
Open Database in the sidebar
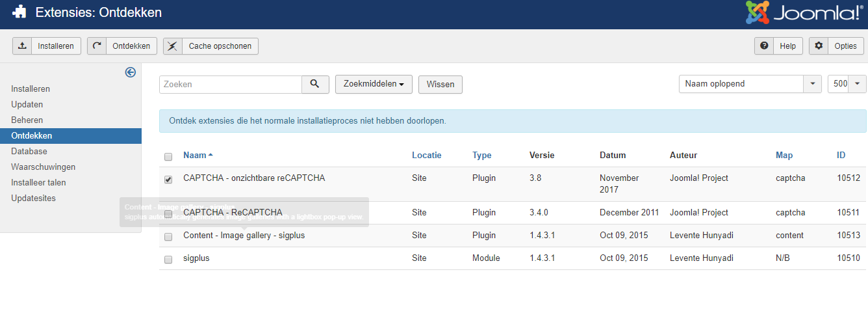pyautogui.click(x=29, y=151)
